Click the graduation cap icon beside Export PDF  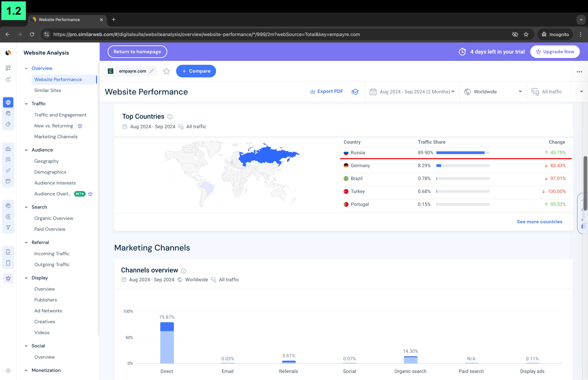point(355,92)
